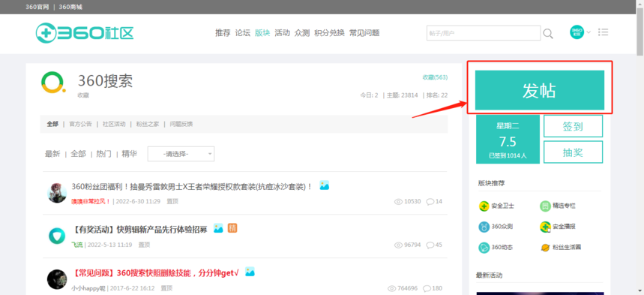Click comment bubble icon showing 180
The height and width of the screenshot is (295, 644).
click(427, 288)
